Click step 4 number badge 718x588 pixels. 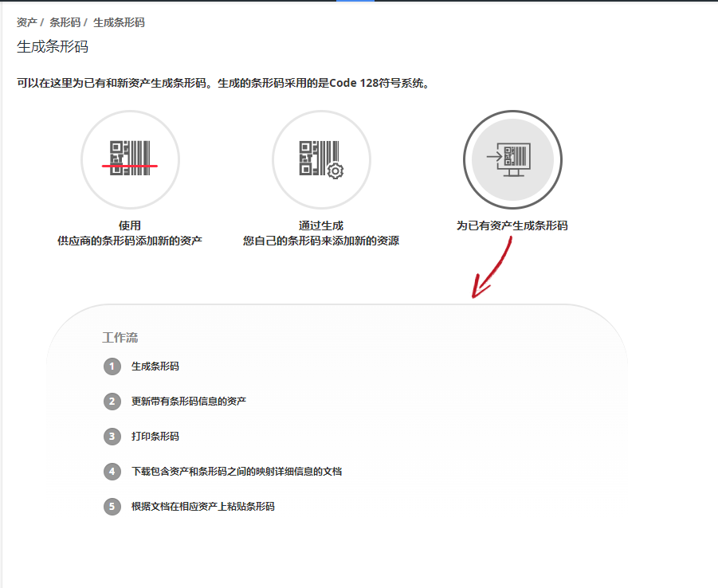coord(112,471)
